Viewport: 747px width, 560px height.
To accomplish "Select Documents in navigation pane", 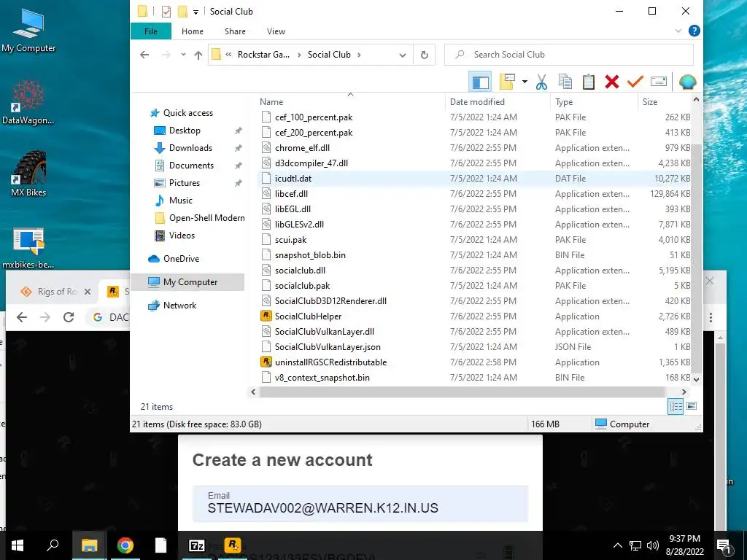I will click(x=191, y=166).
